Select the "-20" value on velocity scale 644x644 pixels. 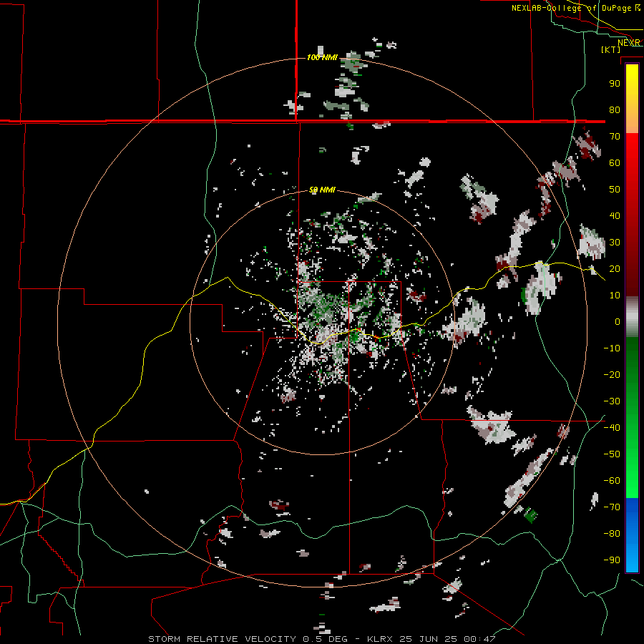coord(612,374)
